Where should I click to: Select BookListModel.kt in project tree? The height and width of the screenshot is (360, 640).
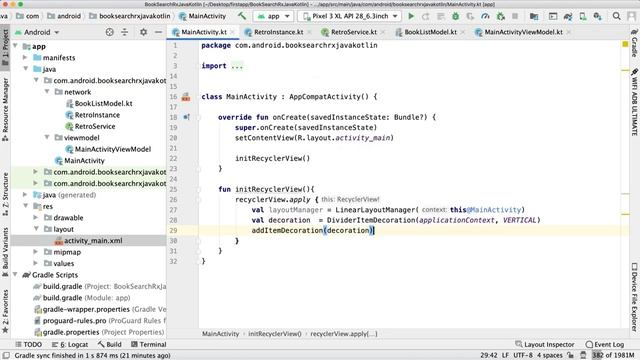pyautogui.click(x=99, y=103)
